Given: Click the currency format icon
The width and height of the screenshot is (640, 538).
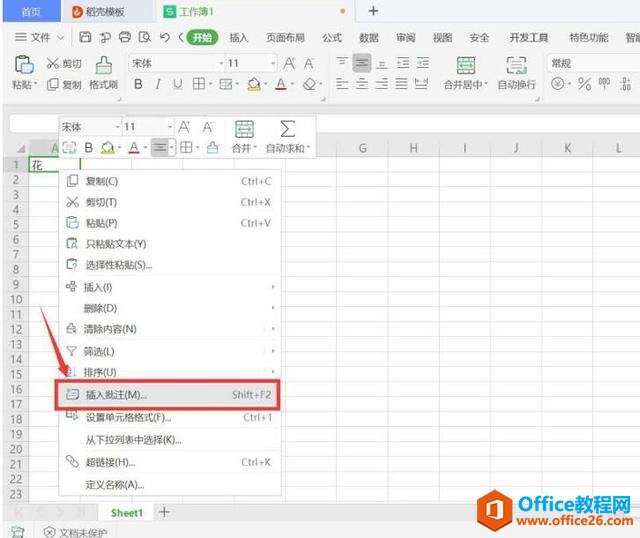Looking at the screenshot, I should 558,84.
